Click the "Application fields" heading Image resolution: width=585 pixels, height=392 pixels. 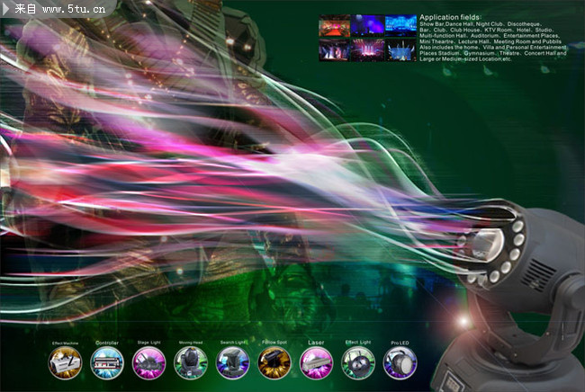coord(450,17)
